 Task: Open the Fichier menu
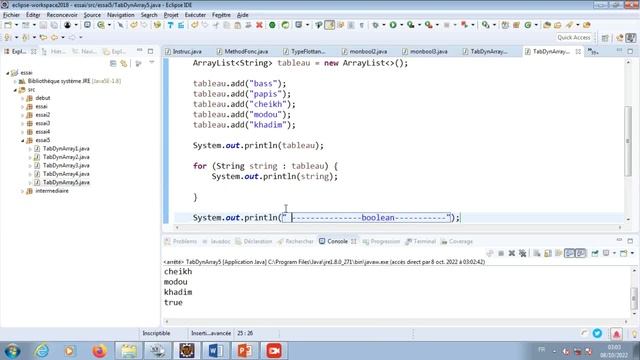(x=11, y=15)
